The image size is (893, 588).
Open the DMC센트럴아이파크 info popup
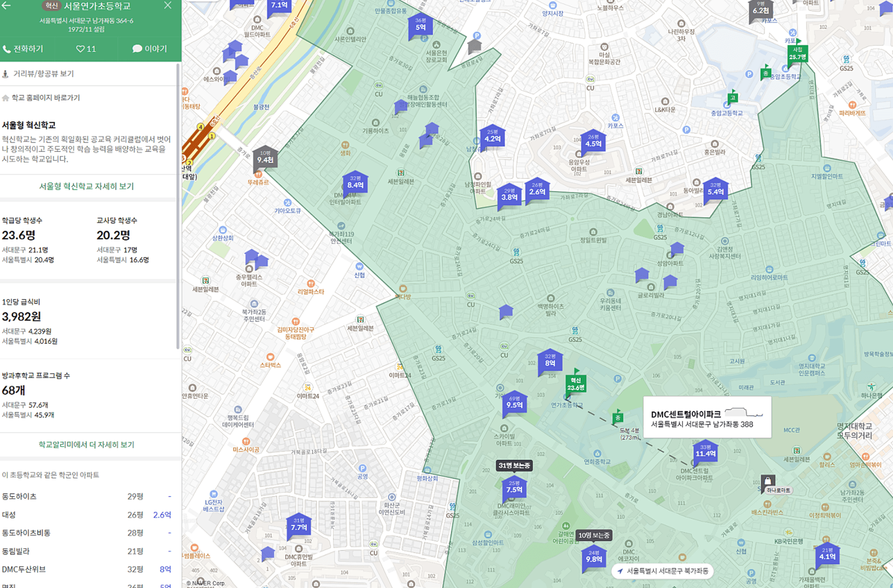707,417
